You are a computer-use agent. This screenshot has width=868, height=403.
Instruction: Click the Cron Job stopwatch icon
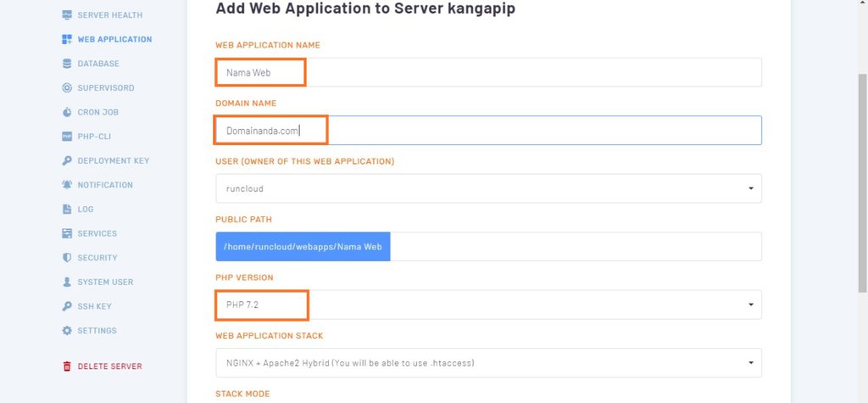(67, 112)
